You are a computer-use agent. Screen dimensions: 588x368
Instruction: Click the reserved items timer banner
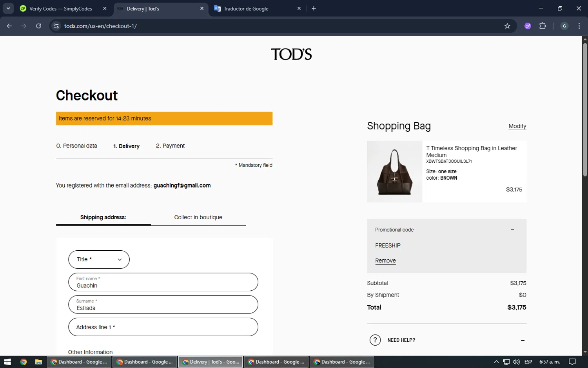(x=164, y=118)
